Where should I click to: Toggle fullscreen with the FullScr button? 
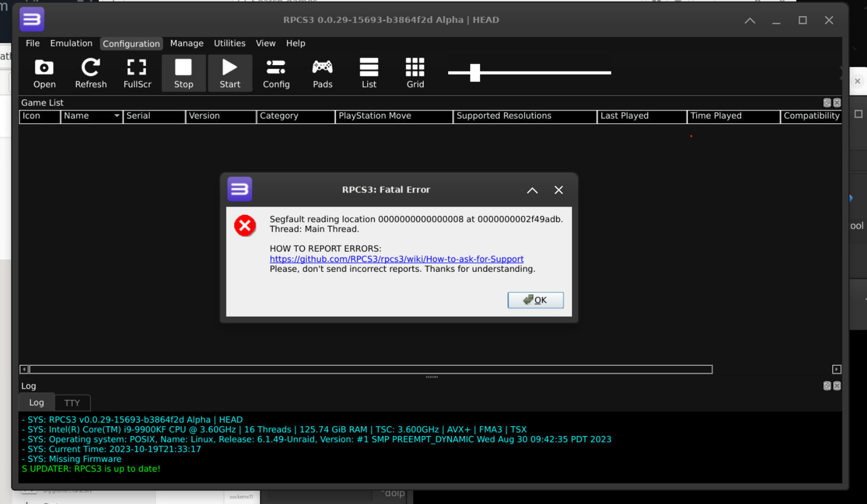click(x=137, y=73)
